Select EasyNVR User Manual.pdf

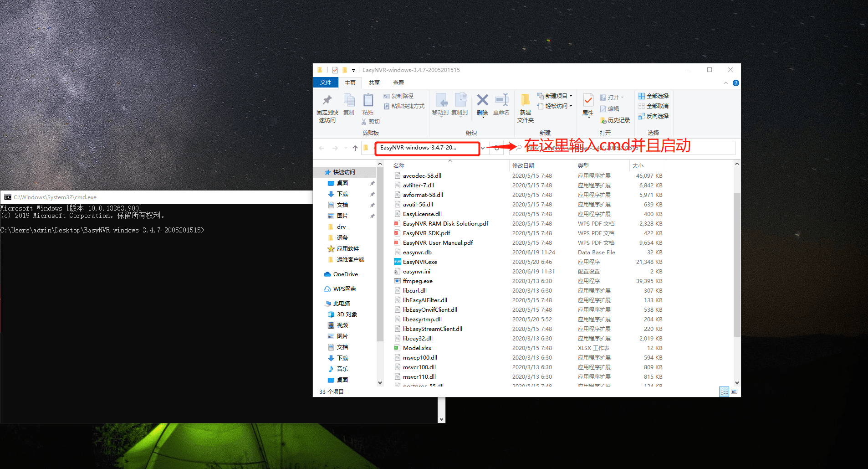click(438, 243)
